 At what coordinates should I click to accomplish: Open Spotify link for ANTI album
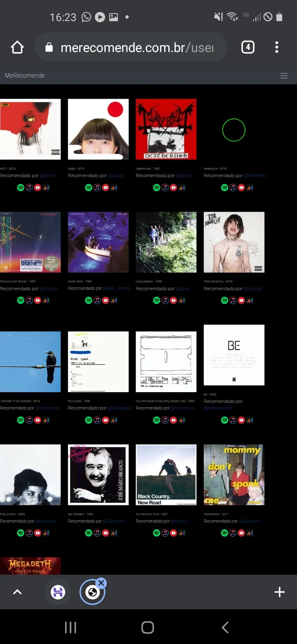pyautogui.click(x=21, y=187)
